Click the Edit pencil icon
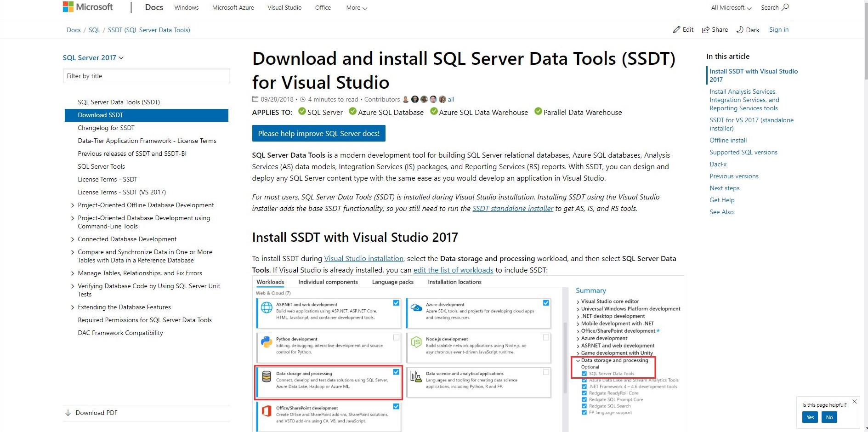This screenshot has height=432, width=868. [x=676, y=30]
